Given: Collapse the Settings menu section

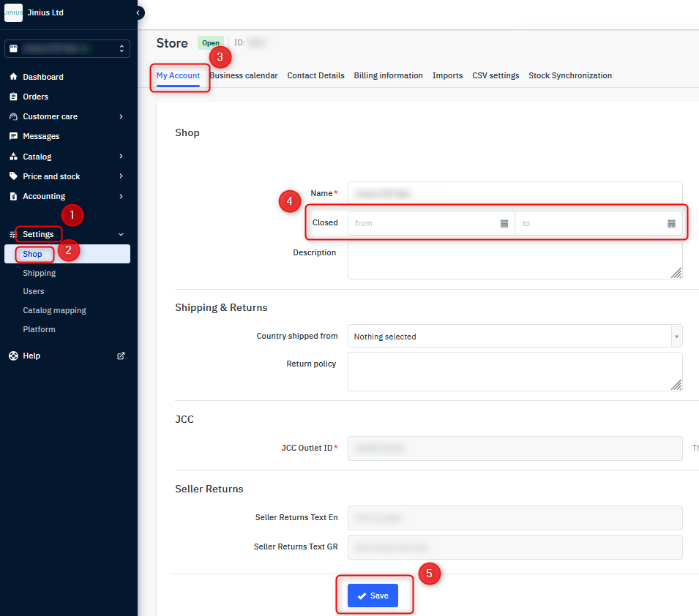Looking at the screenshot, I should coord(121,234).
